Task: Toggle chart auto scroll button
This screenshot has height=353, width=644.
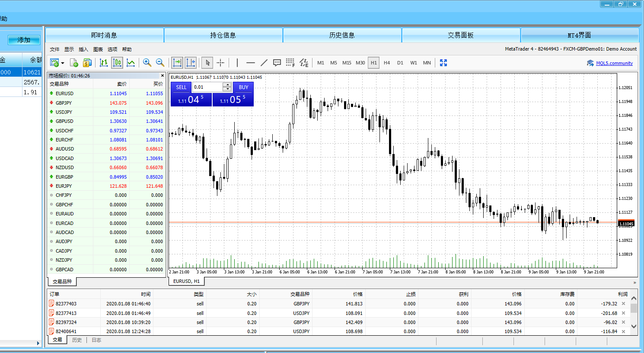Action: coord(177,63)
